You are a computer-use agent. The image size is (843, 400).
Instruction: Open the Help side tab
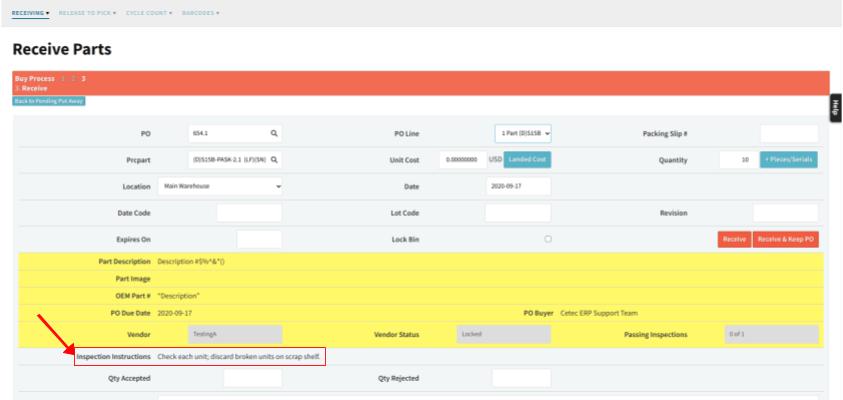coord(835,110)
